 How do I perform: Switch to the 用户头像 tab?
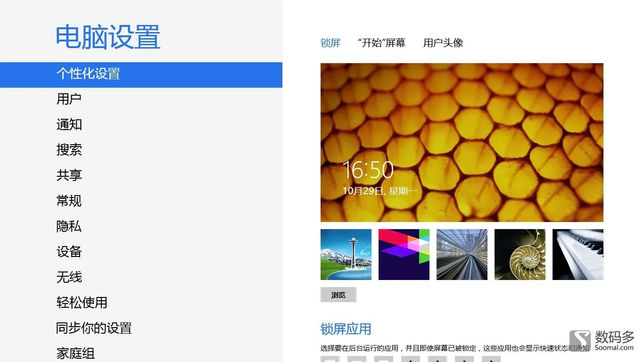pos(443,43)
